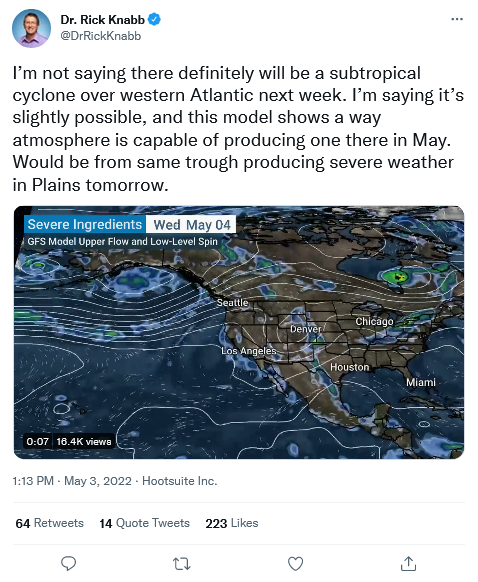View the 64 Retweets list

tap(49, 523)
